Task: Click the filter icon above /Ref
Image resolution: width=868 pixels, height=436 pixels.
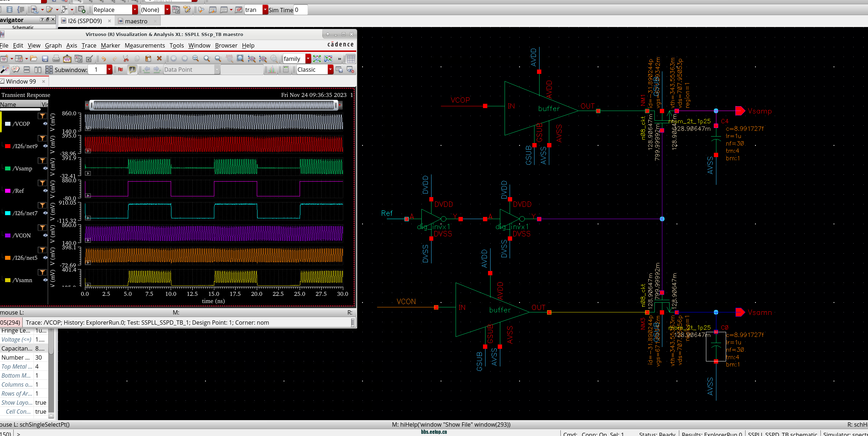Action: pos(42,183)
